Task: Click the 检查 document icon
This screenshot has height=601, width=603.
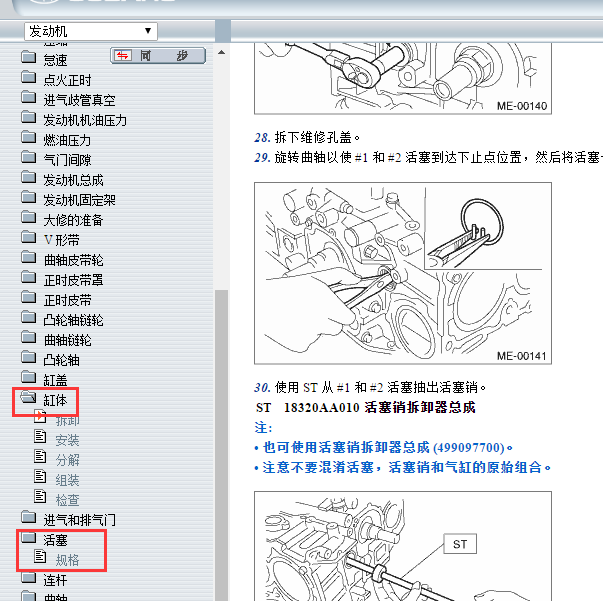Action: (x=40, y=496)
